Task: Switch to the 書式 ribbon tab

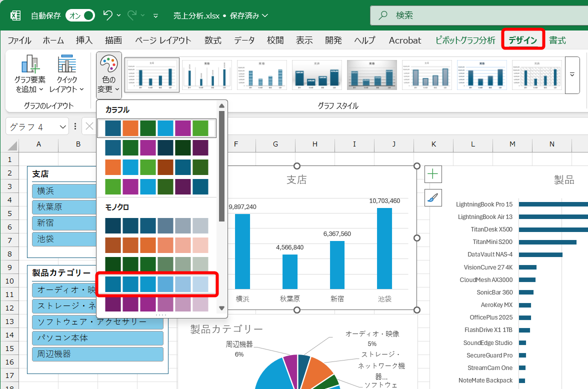Action: (x=557, y=40)
